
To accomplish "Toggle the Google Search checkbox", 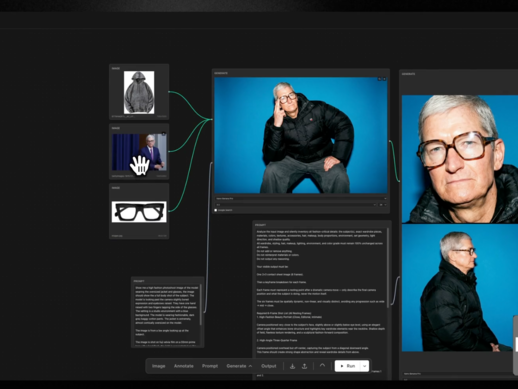I will pos(216,210).
